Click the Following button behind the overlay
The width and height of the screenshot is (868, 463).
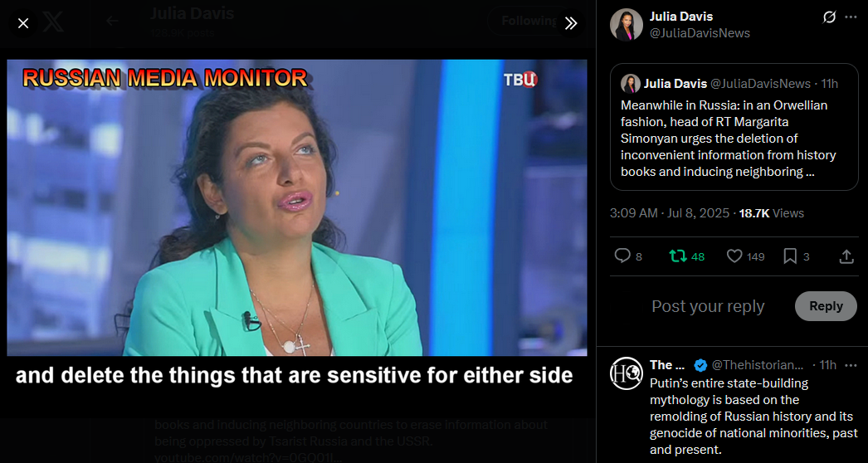pos(529,21)
